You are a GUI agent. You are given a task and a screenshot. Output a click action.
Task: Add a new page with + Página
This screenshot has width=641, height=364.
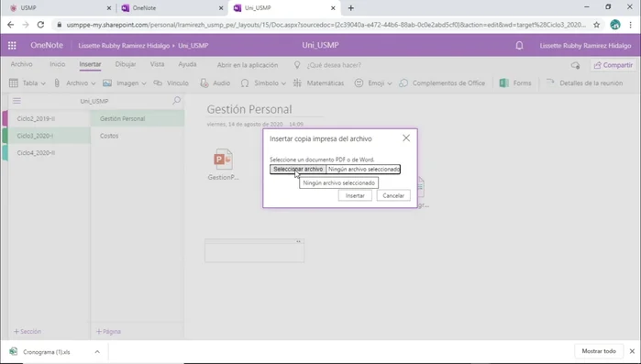click(x=108, y=331)
